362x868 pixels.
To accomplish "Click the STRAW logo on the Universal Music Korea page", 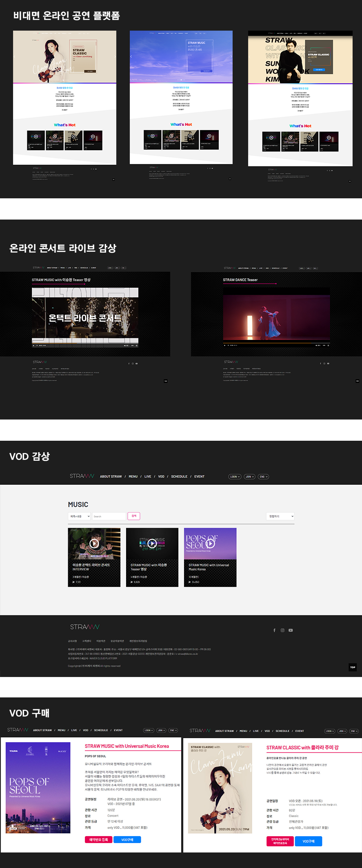I will pyautogui.click(x=18, y=730).
